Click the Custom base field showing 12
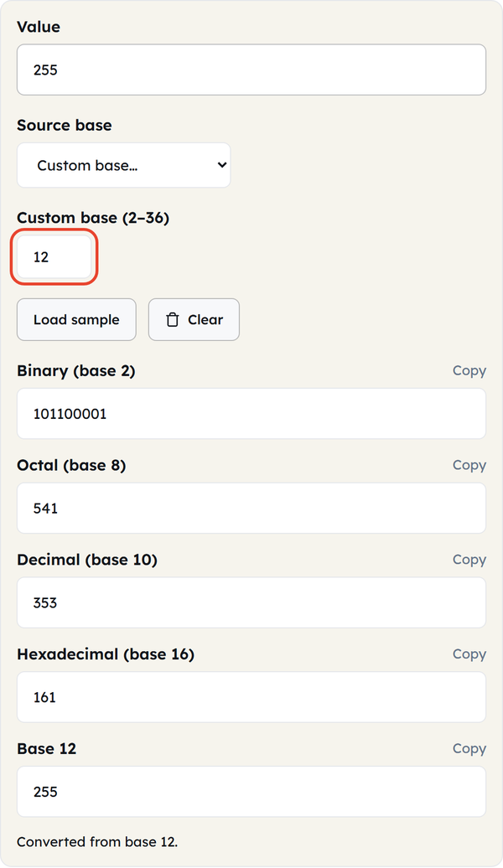Image resolution: width=503 pixels, height=868 pixels. coord(54,257)
